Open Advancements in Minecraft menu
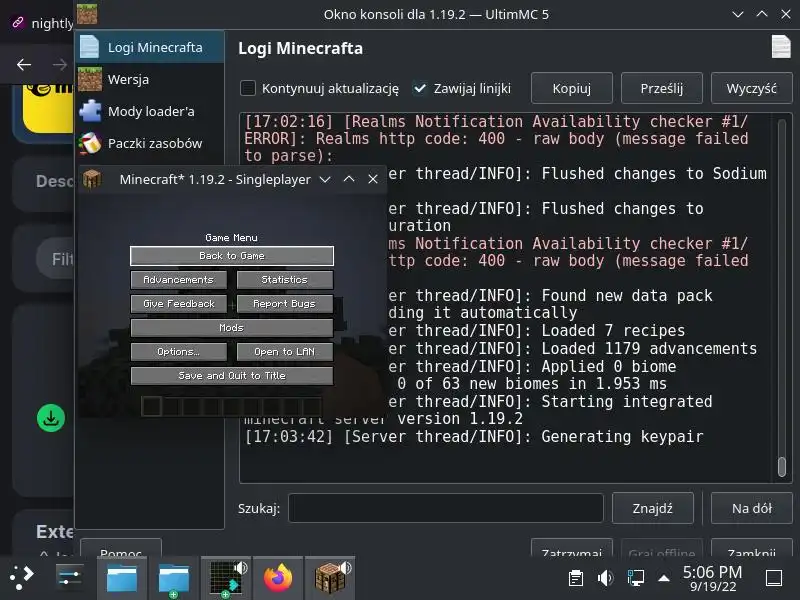The width and height of the screenshot is (800, 600). (x=179, y=280)
